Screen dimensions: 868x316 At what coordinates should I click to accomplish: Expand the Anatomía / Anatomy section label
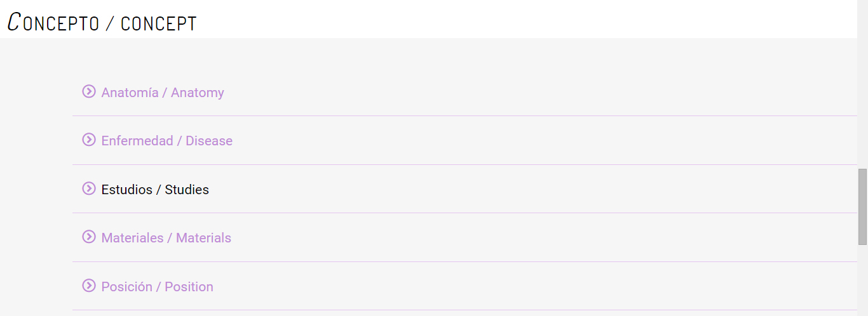click(x=163, y=93)
